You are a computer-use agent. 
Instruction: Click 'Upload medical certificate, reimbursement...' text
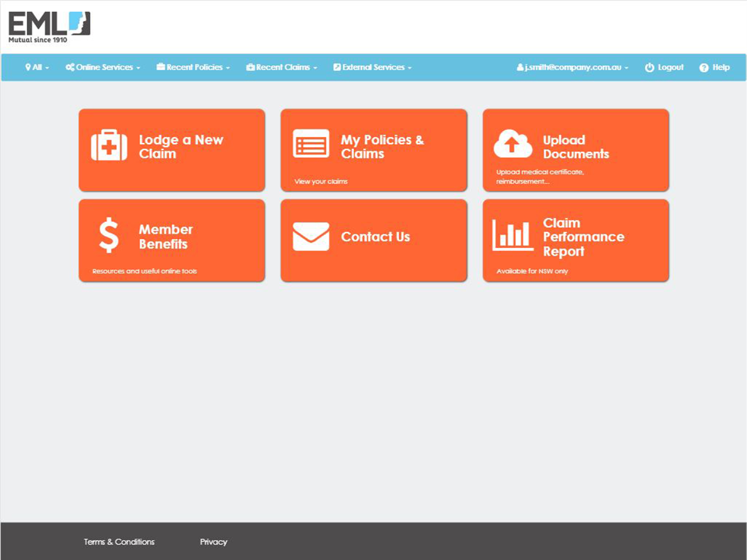point(540,176)
